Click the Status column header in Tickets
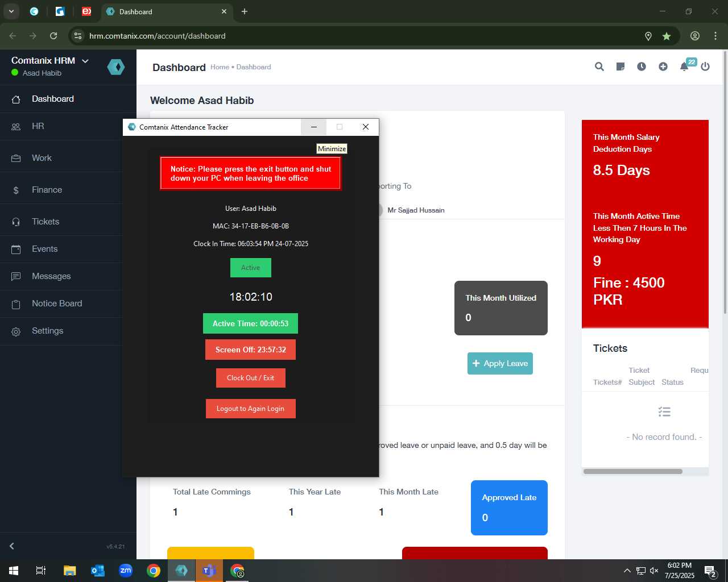The height and width of the screenshot is (582, 728). [x=672, y=383]
